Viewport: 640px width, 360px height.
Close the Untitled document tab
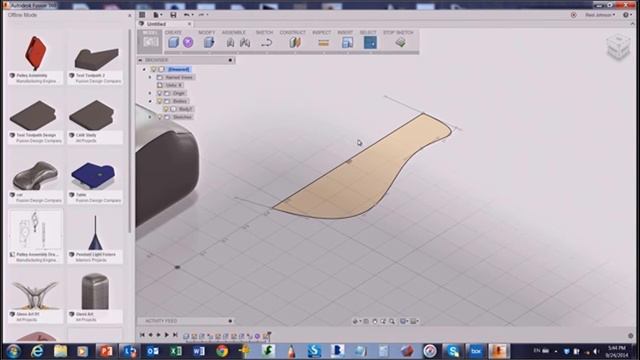click(x=189, y=24)
